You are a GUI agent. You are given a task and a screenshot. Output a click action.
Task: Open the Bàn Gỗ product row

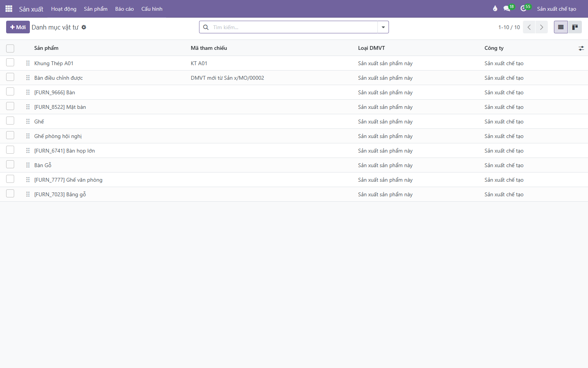pos(43,165)
